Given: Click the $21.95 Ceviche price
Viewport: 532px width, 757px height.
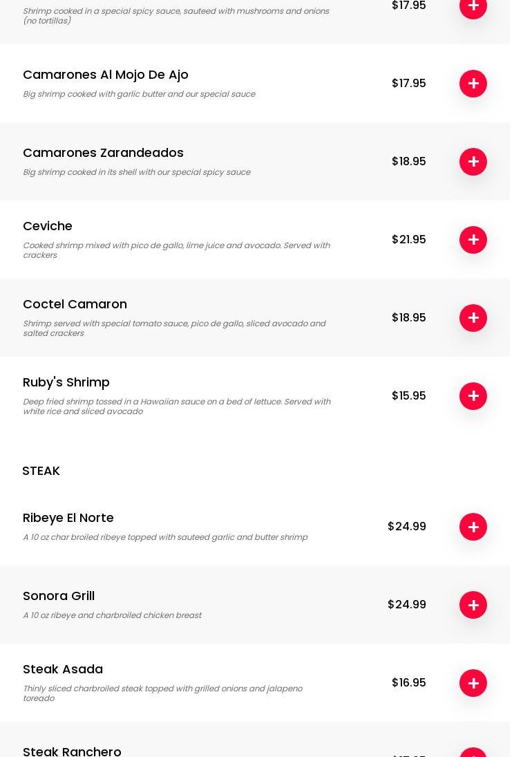Looking at the screenshot, I should [409, 240].
